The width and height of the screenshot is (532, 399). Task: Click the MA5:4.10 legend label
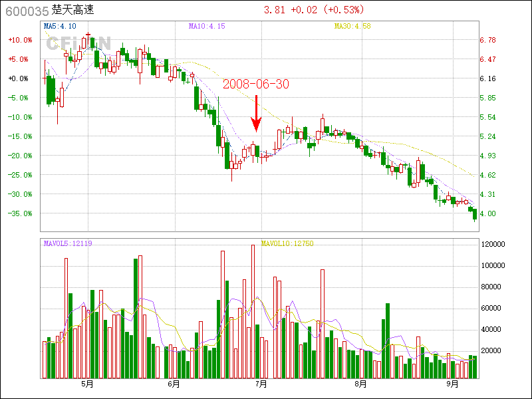click(60, 26)
